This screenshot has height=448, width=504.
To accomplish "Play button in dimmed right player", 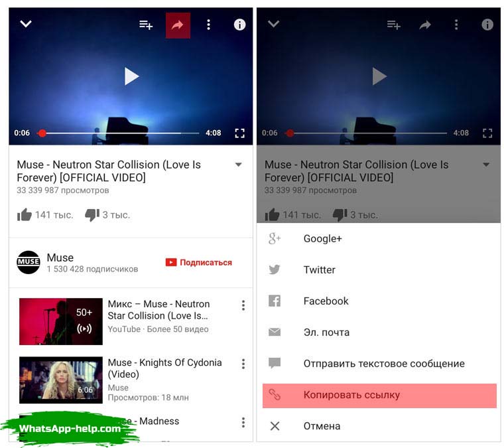I will [379, 76].
